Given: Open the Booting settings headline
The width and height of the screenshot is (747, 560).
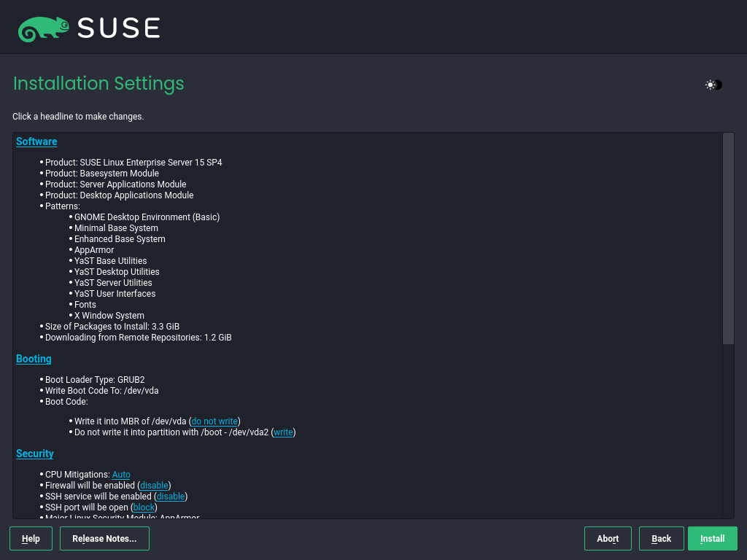Looking at the screenshot, I should click(x=34, y=359).
